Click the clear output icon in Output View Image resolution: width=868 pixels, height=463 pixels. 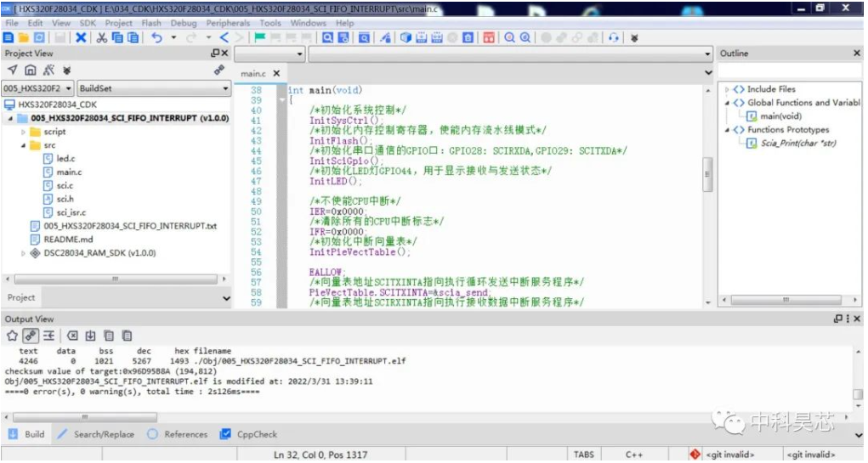pyautogui.click(x=72, y=336)
